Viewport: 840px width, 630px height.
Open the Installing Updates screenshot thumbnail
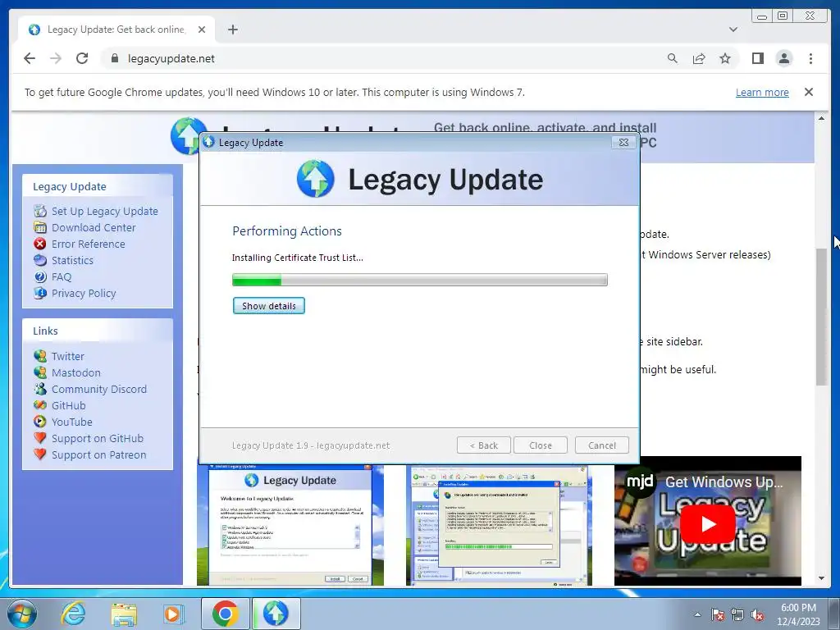[x=499, y=525]
